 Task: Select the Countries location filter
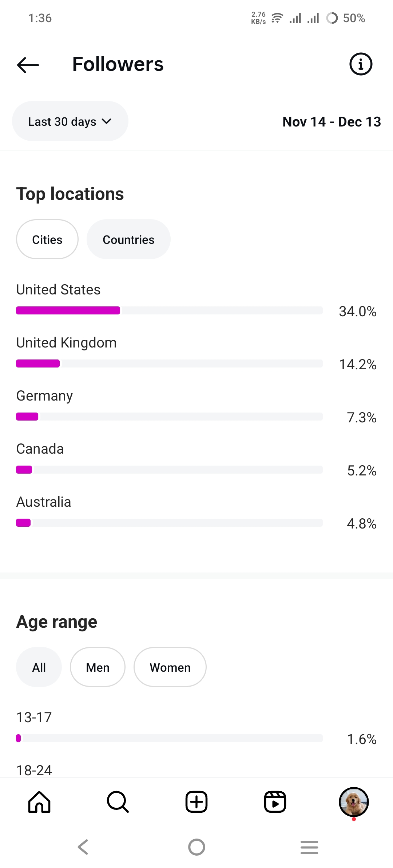point(128,240)
